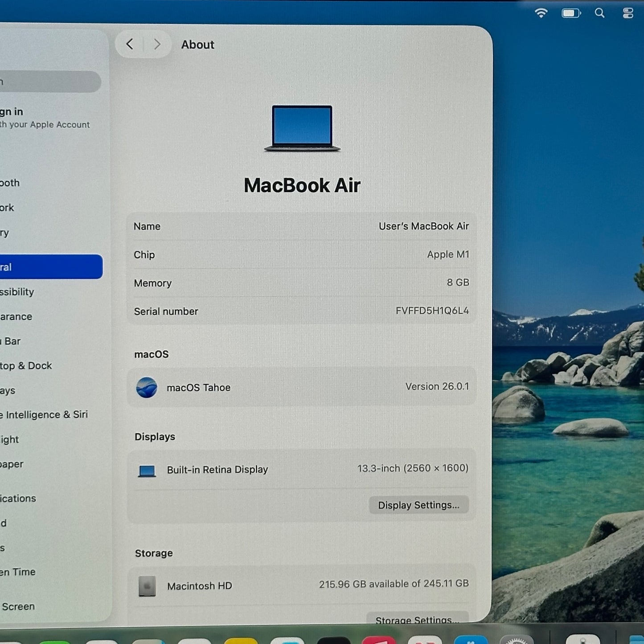
Task: Go forward with the right chevron
Action: 157,44
